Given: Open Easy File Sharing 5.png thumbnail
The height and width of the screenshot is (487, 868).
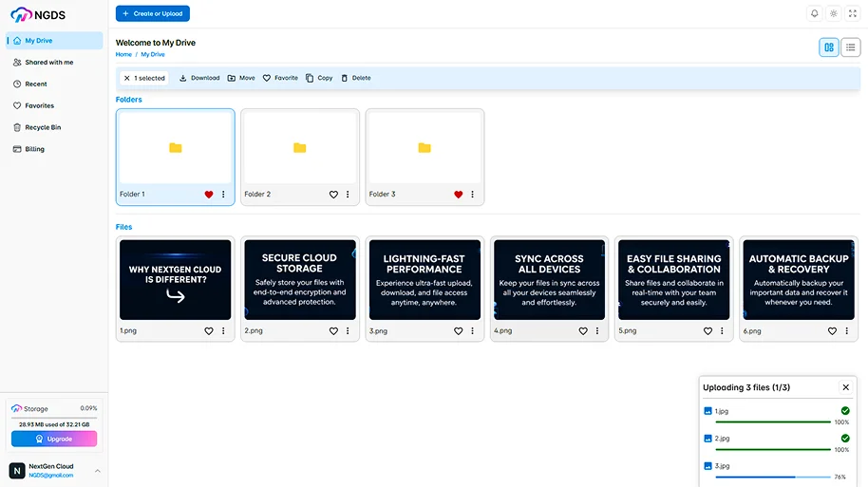Looking at the screenshot, I should pyautogui.click(x=673, y=279).
